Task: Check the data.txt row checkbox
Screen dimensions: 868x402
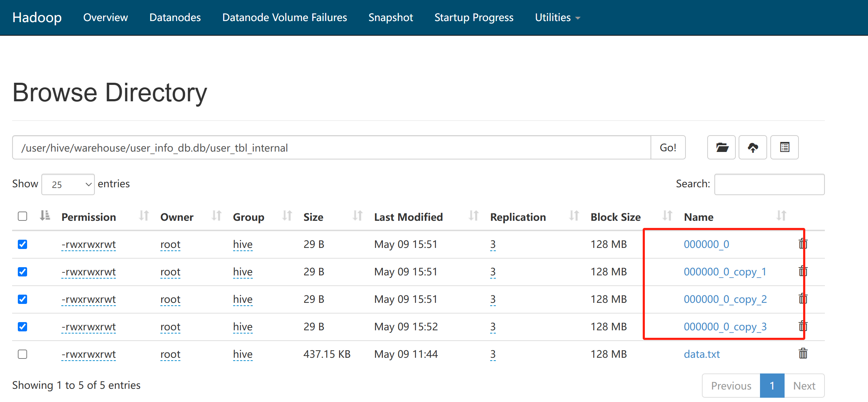Action: [22, 354]
